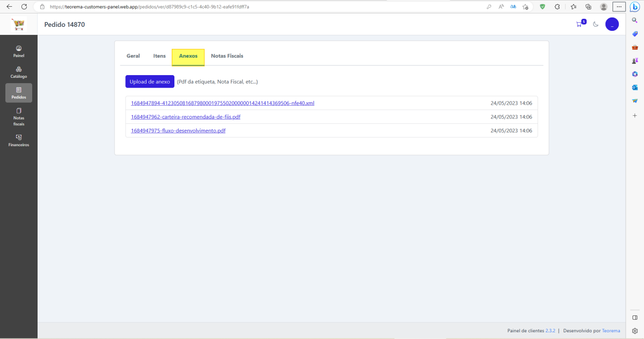
Task: Open the Teorema link in the footer
Action: pyautogui.click(x=611, y=331)
